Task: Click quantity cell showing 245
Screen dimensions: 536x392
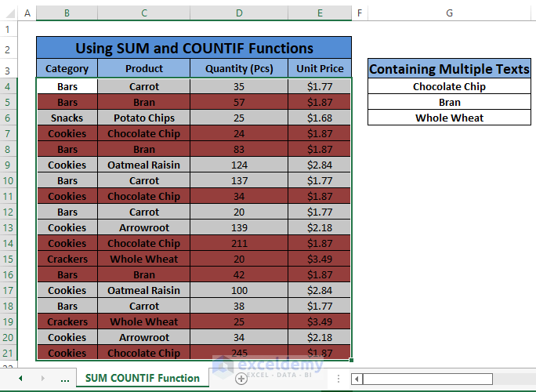Action: (x=239, y=353)
